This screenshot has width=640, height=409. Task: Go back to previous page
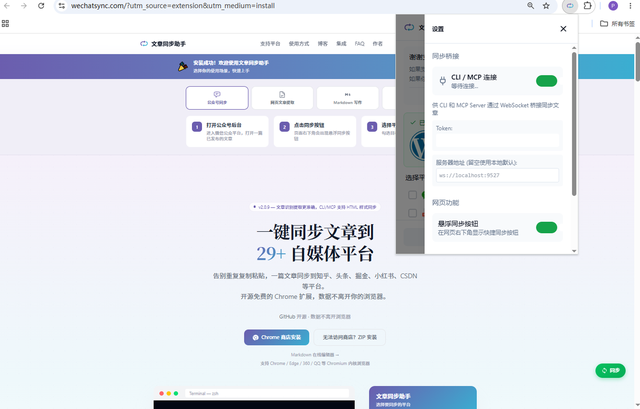[7, 6]
